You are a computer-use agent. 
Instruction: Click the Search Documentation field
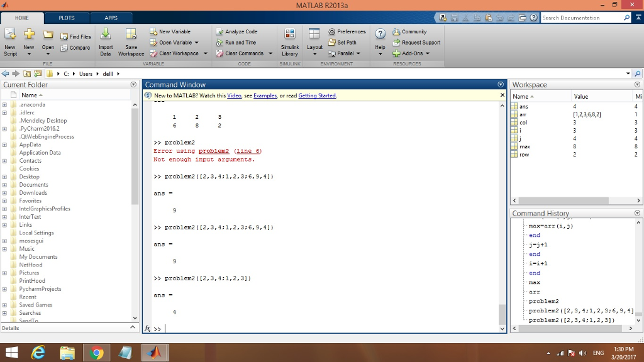coord(581,18)
